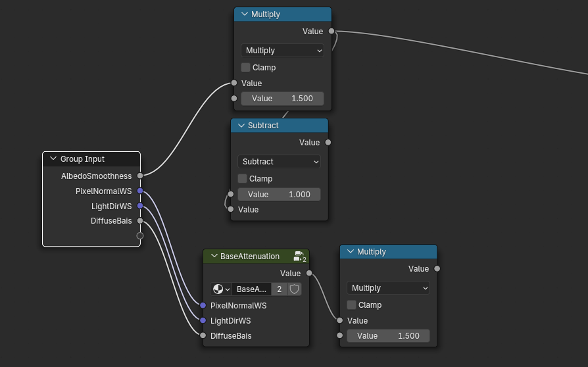Screen dimensions: 588x367
Task: Click the BaseA... node group name field
Action: click(251, 289)
